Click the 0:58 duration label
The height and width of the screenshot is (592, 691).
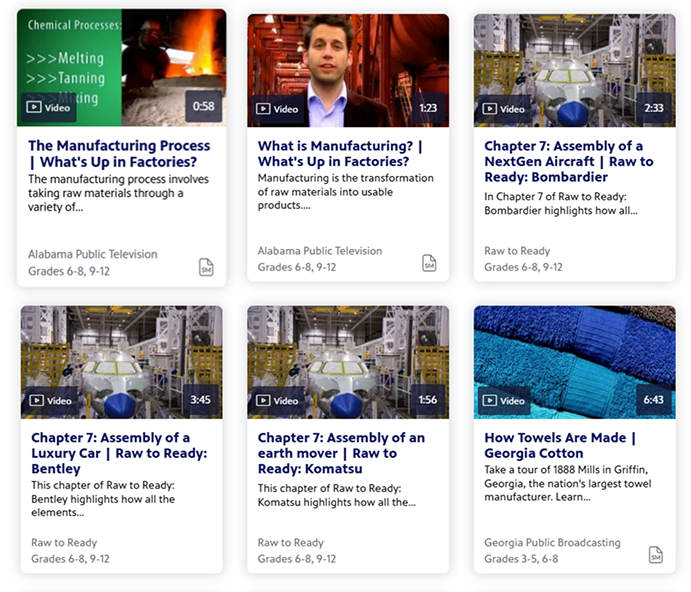(x=203, y=106)
